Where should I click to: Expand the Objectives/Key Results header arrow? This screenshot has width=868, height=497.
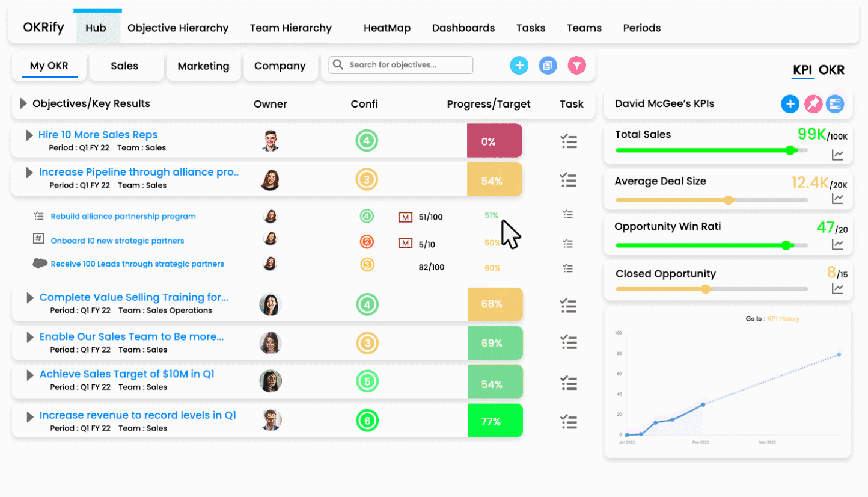(22, 103)
